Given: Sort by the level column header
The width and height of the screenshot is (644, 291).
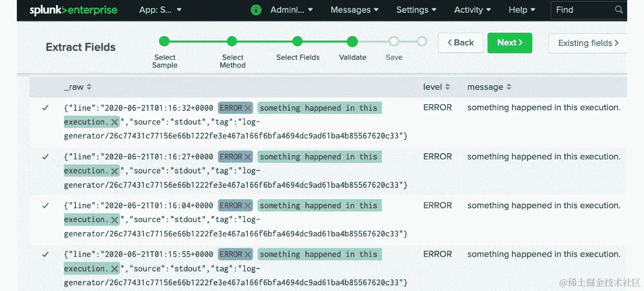Looking at the screenshot, I should pos(436,87).
